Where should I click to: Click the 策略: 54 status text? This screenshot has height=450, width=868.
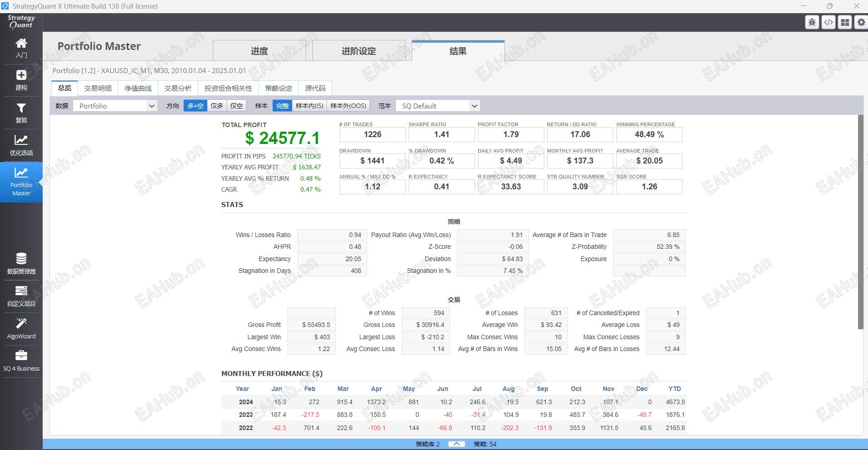(x=485, y=444)
